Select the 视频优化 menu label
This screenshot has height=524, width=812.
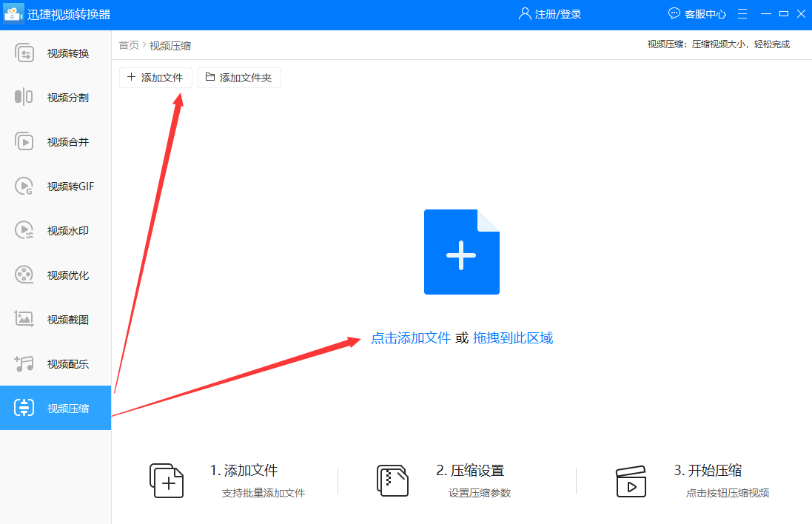point(68,275)
